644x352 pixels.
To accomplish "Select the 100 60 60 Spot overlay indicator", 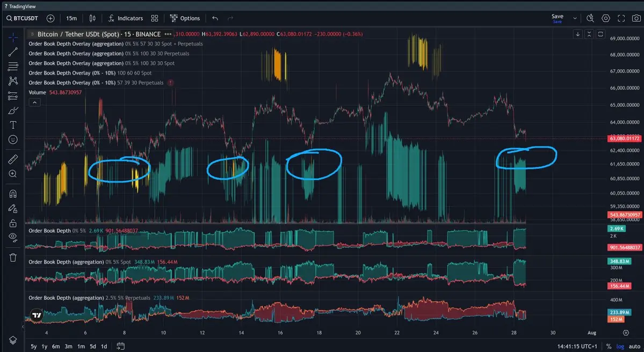I will tap(90, 73).
